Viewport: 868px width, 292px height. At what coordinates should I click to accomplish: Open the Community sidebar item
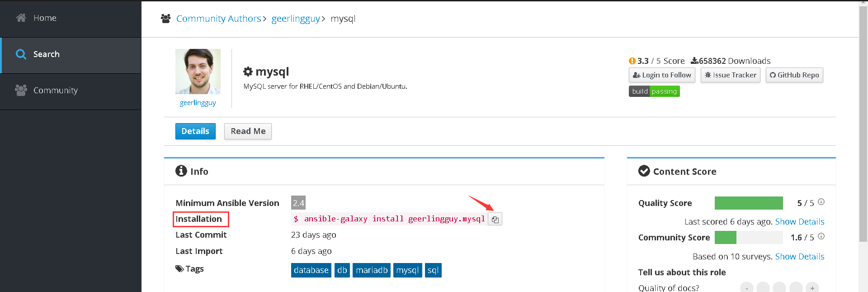(x=55, y=91)
